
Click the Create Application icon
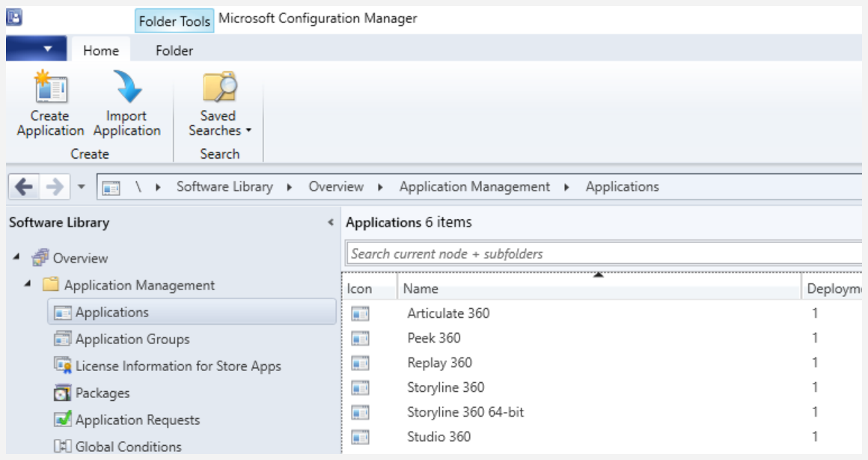[51, 87]
